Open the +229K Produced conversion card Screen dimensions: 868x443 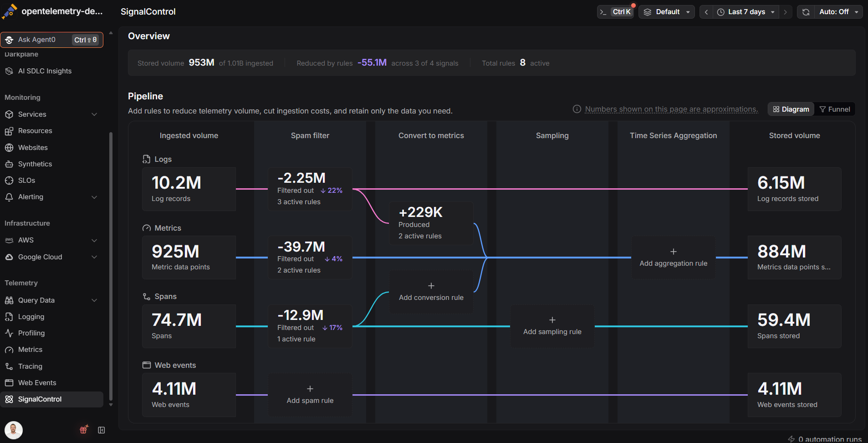431,223
